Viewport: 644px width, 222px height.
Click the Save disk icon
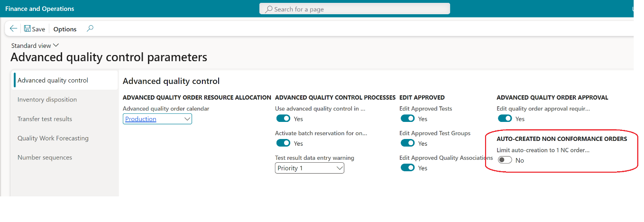click(x=28, y=29)
